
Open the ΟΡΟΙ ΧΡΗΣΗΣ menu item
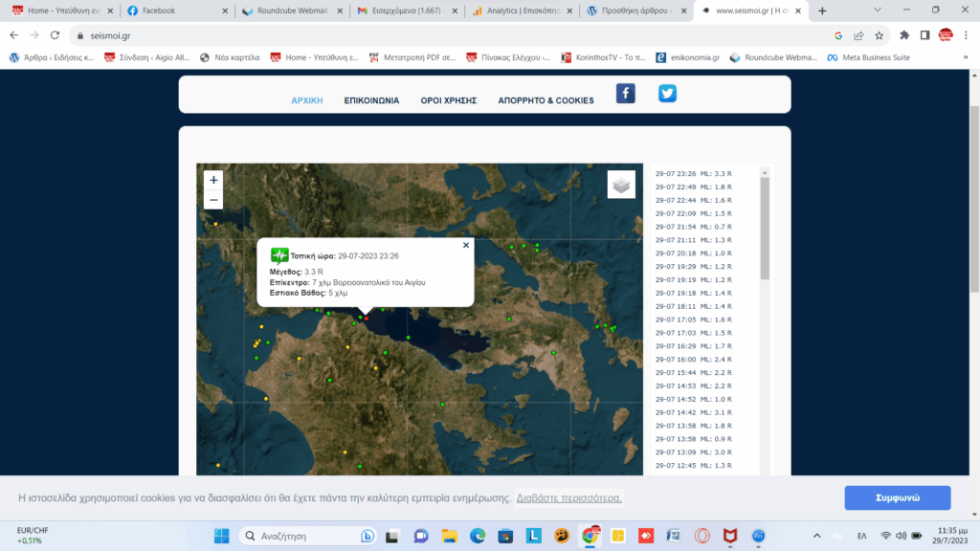point(448,100)
